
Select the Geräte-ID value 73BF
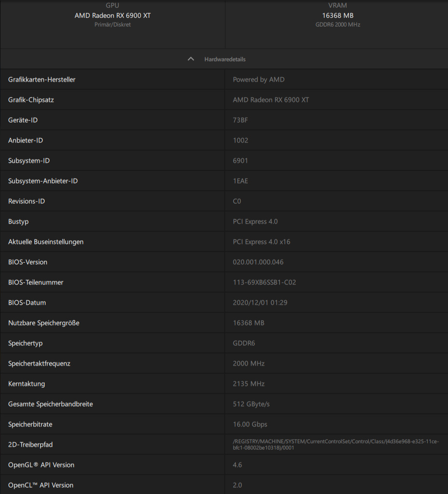click(240, 120)
